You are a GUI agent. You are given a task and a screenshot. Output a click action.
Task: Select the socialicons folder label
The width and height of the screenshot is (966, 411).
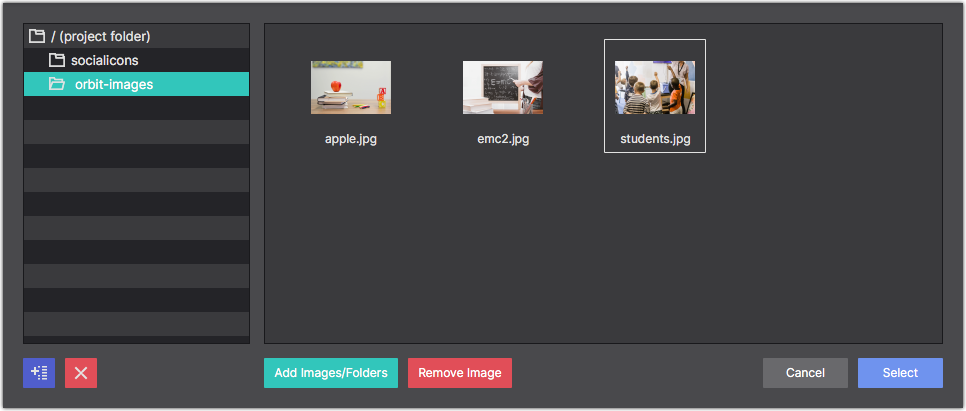pos(105,60)
